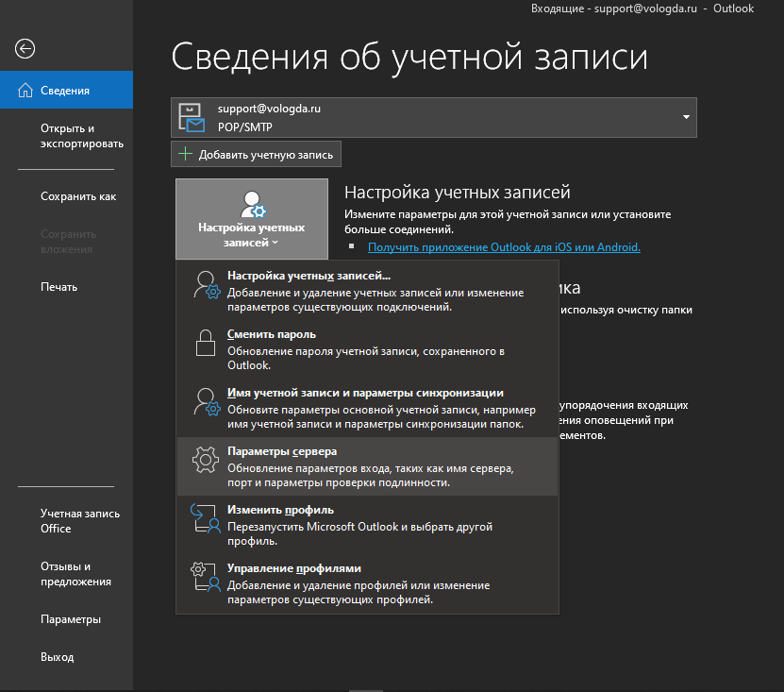
Task: Follow the Получить приложение Outlook для iOS link
Action: [x=504, y=247]
